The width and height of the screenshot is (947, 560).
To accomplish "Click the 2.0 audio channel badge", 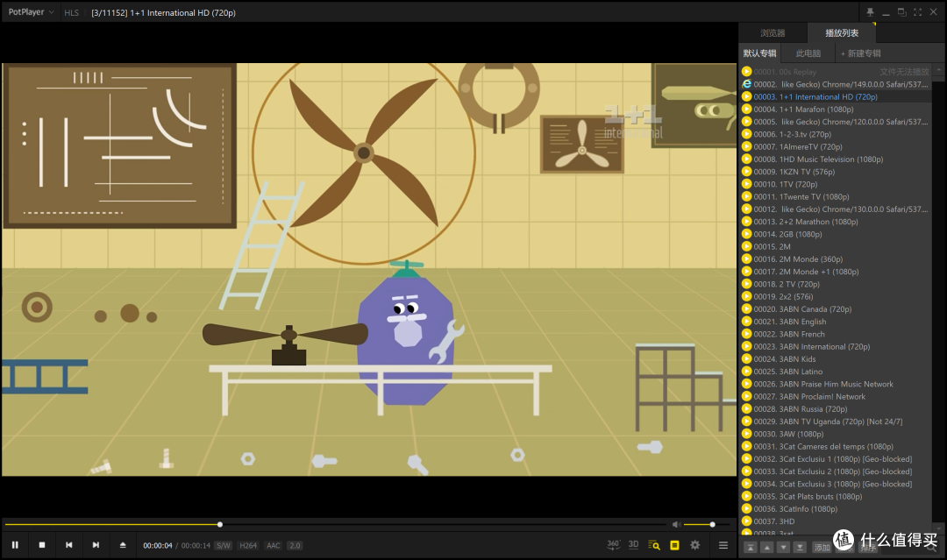I will 295,545.
